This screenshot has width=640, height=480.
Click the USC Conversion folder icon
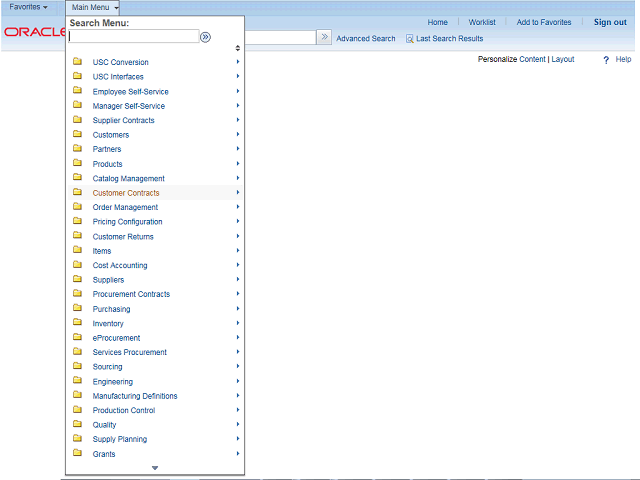coord(77,62)
